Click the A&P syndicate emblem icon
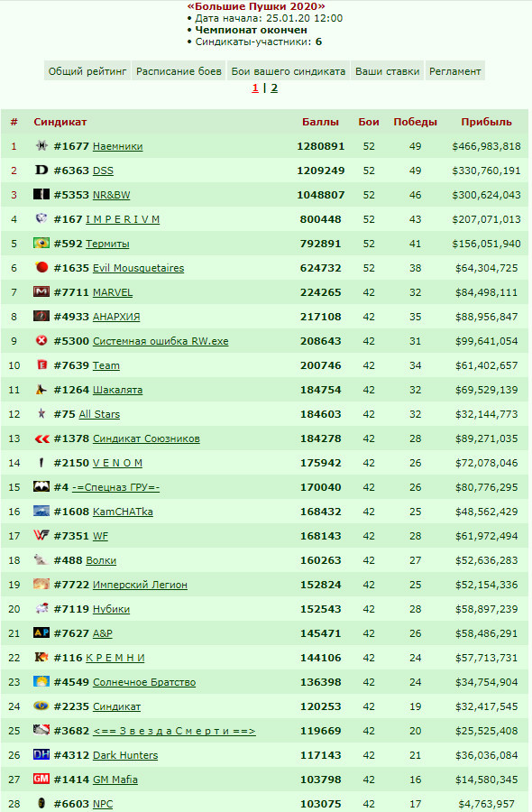This screenshot has width=532, height=812. click(41, 632)
